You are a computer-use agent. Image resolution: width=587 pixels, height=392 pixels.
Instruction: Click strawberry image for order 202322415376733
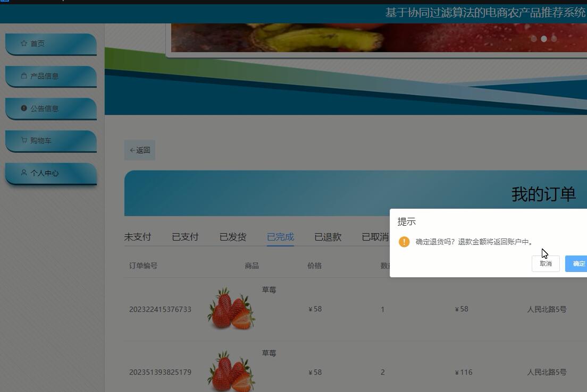point(231,309)
